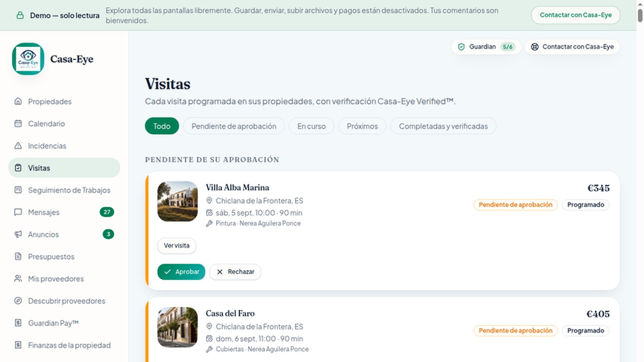Image resolution: width=644 pixels, height=362 pixels.
Task: Click the Presupuestos document icon
Action: tap(18, 256)
